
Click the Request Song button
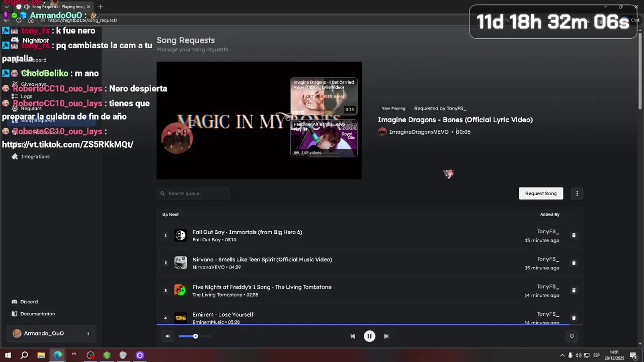click(x=541, y=194)
